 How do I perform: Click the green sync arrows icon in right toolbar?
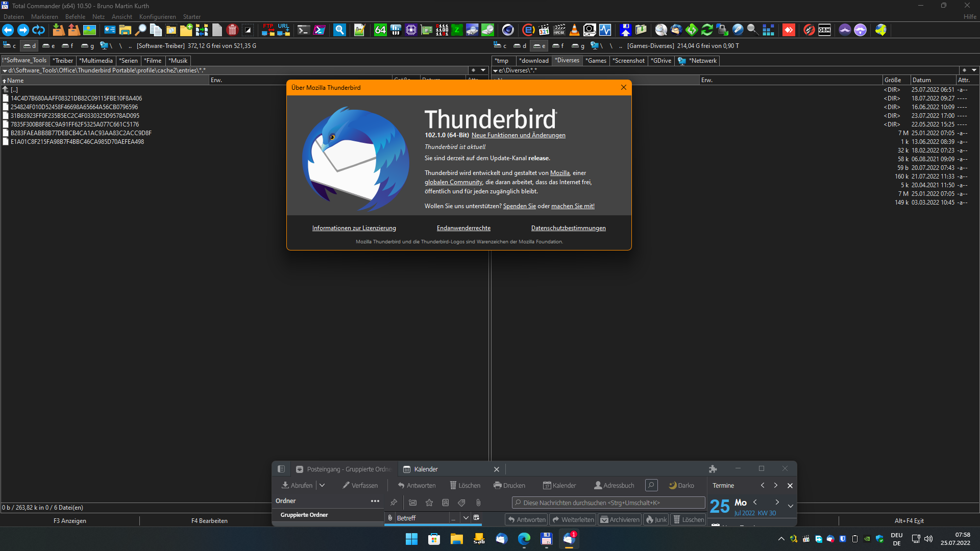707,30
